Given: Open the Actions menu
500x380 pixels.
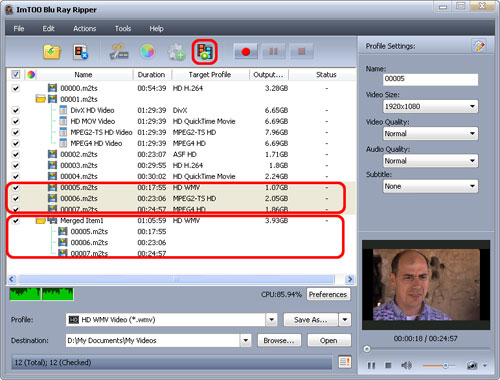Looking at the screenshot, I should click(85, 29).
